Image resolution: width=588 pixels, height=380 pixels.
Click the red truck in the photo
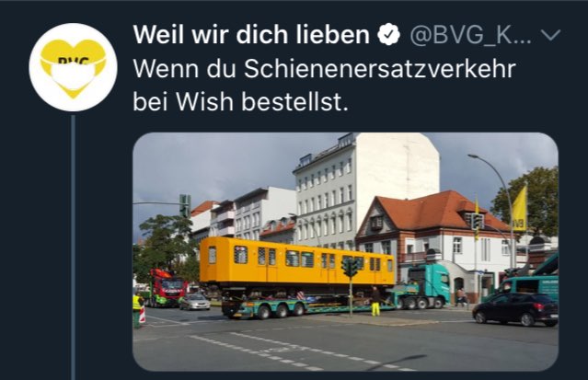point(165,287)
